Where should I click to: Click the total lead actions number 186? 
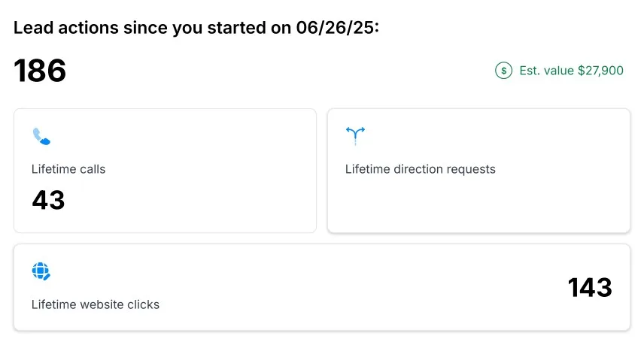pyautogui.click(x=40, y=71)
